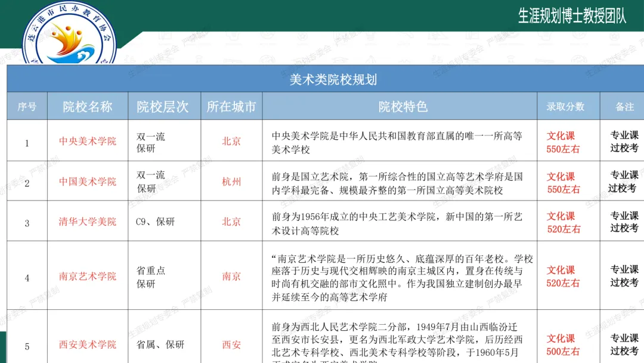Screen dimensions: 644x363
Task: Click the 杭州 city cell
Action: pos(231,181)
